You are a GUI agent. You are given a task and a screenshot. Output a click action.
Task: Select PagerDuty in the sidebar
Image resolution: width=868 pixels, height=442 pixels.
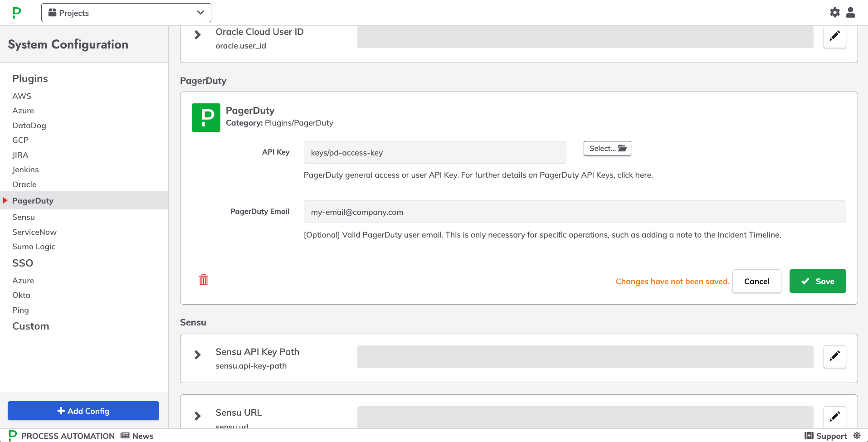point(84,200)
